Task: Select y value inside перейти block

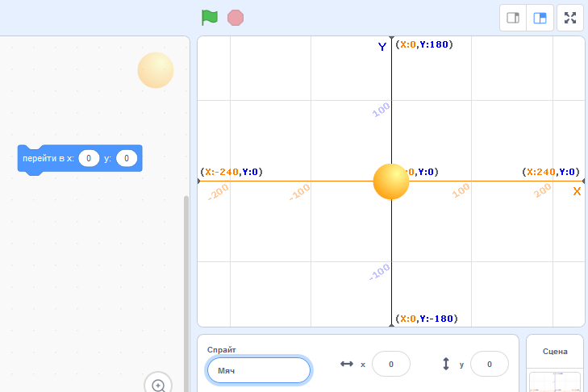Action: (127, 158)
